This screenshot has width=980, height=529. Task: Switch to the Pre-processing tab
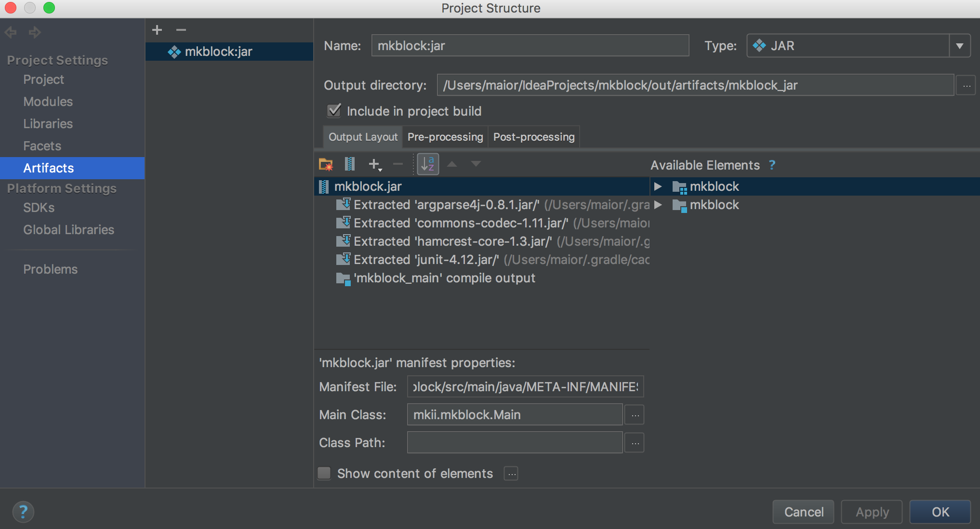(445, 137)
